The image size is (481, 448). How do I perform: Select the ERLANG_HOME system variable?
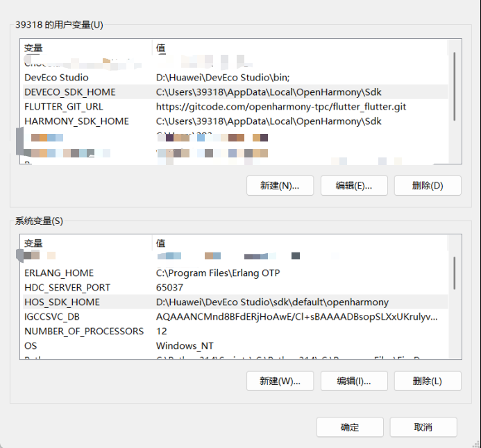[x=235, y=273]
